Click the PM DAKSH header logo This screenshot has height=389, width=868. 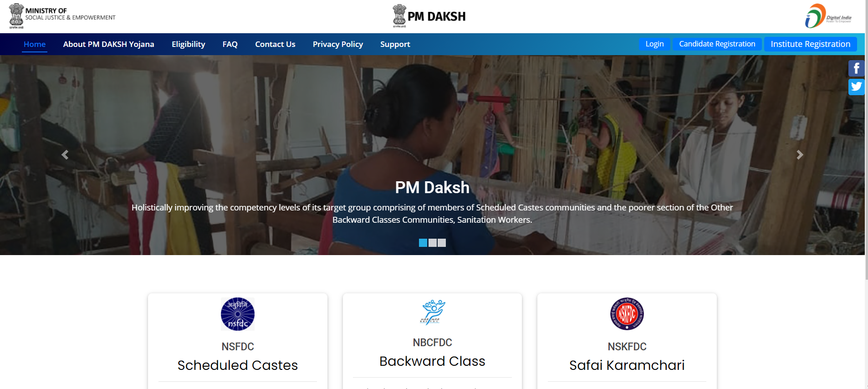(x=429, y=16)
